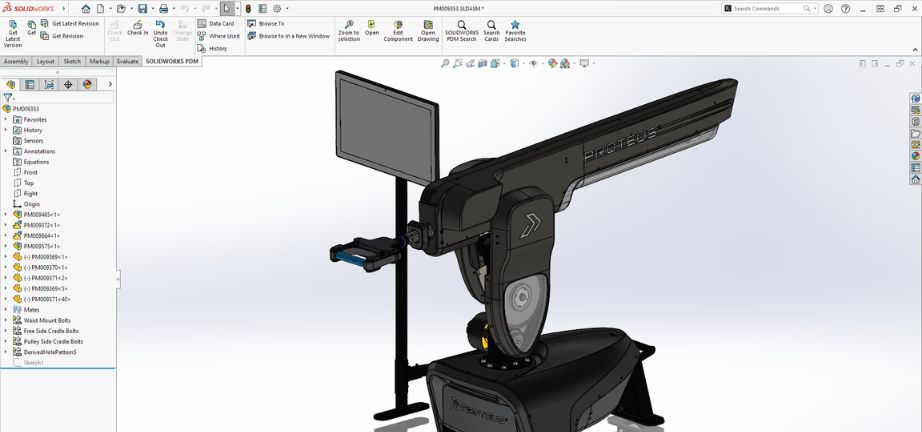The width and height of the screenshot is (922, 432).
Task: Click Undo Check Out
Action: pyautogui.click(x=161, y=34)
